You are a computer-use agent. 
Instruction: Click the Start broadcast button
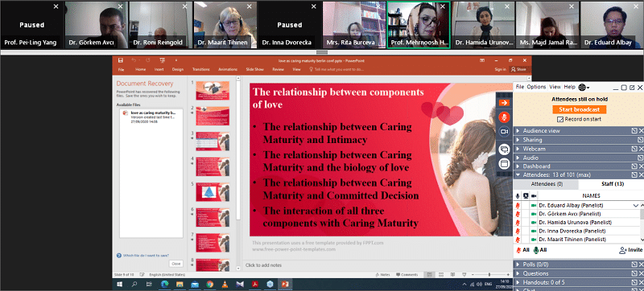click(x=579, y=110)
